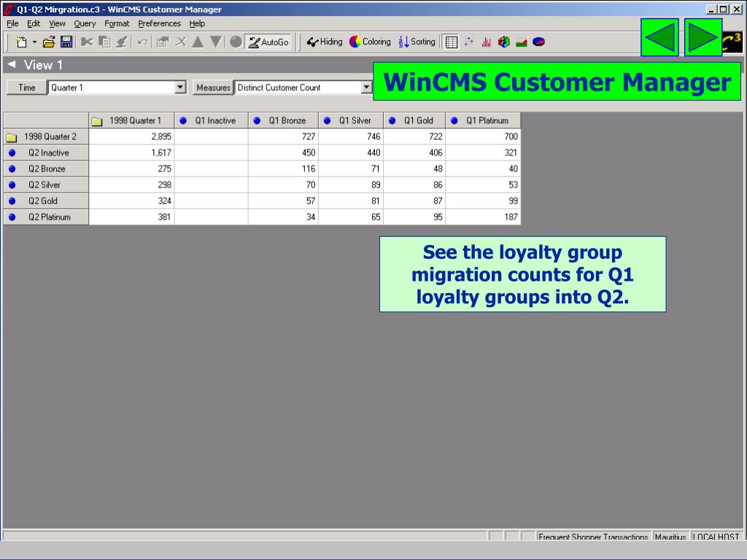The height and width of the screenshot is (560, 747).
Task: Select the table grid view icon
Action: coord(451,42)
